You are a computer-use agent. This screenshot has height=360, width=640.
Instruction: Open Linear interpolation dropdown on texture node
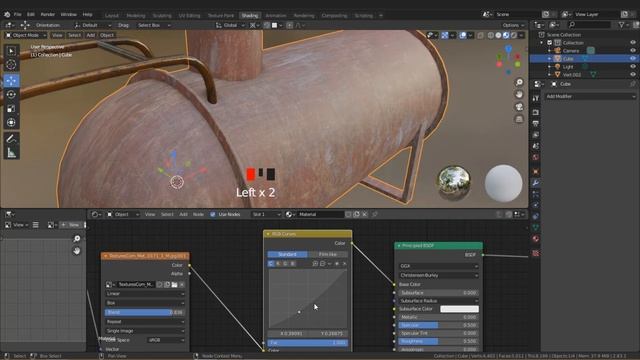point(145,294)
